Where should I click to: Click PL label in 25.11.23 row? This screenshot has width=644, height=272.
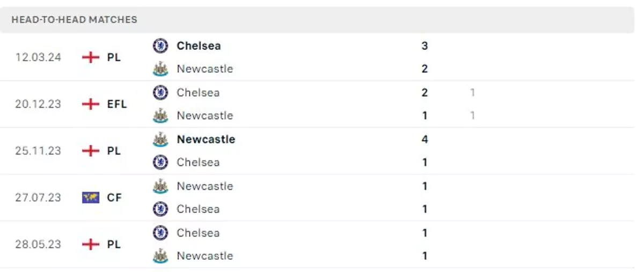click(x=114, y=151)
